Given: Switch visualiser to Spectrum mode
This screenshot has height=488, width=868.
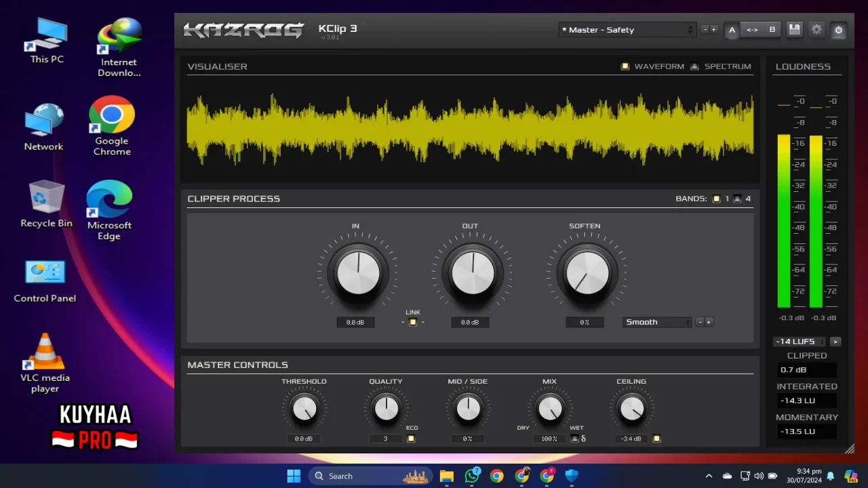Looking at the screenshot, I should 694,66.
